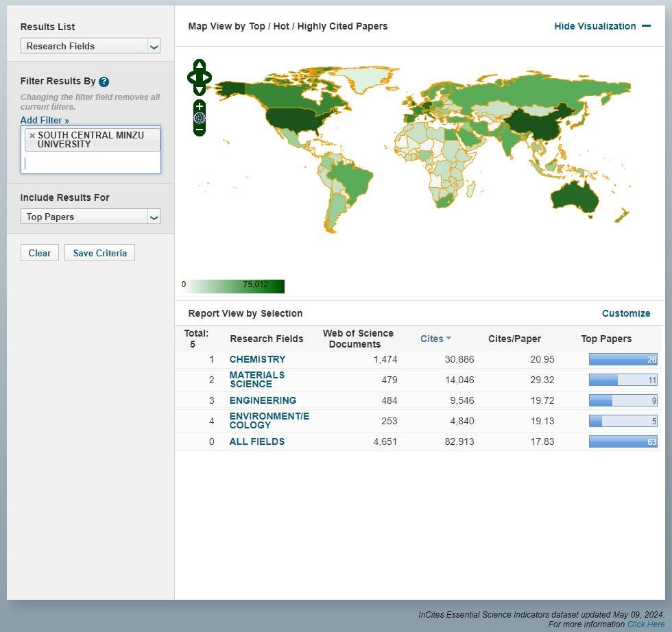Open the CHEMISTRY research field
This screenshot has height=632, width=672.
pyautogui.click(x=257, y=359)
